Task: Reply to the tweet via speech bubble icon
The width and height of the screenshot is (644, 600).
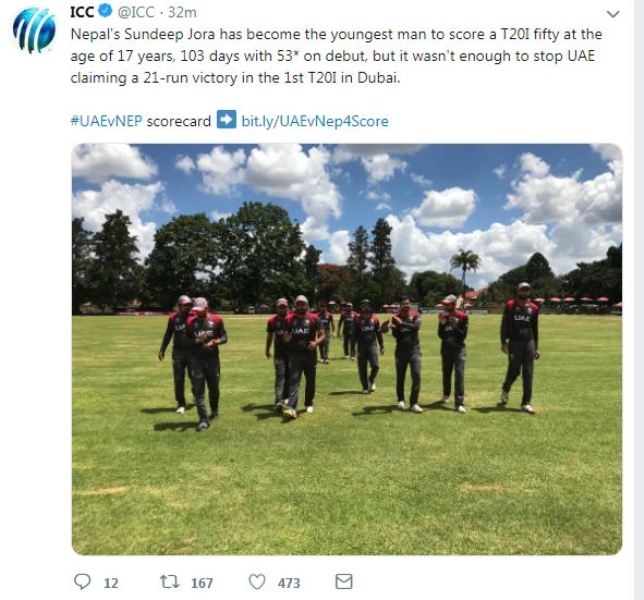Action: click(x=82, y=582)
